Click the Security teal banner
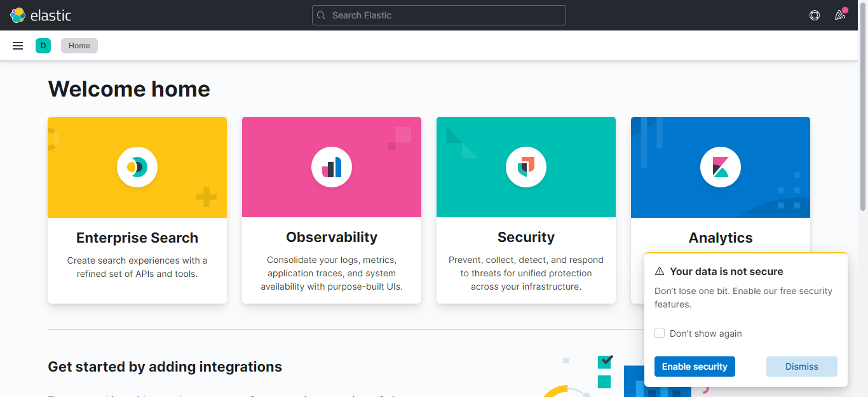This screenshot has width=868, height=397. pyautogui.click(x=526, y=167)
